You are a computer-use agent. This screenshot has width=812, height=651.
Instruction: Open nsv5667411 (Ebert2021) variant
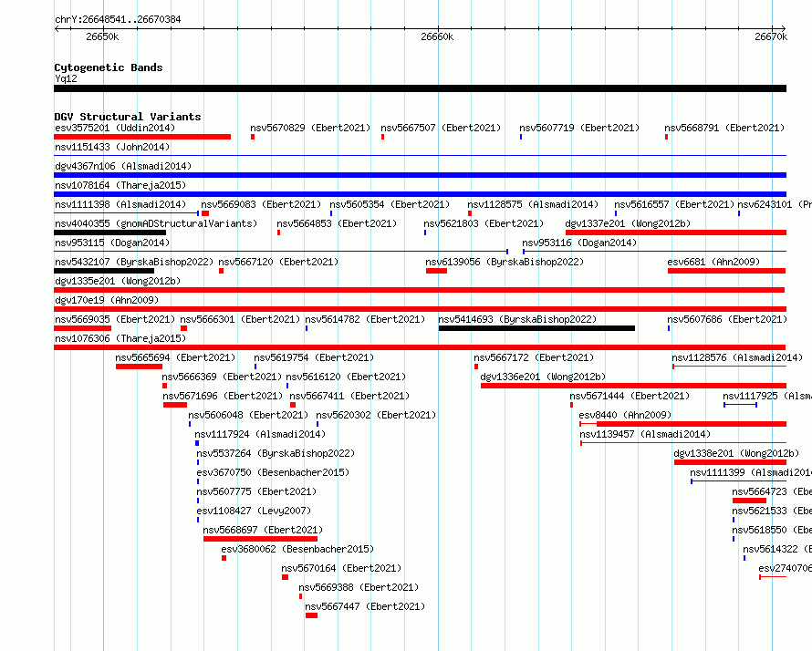[349, 396]
